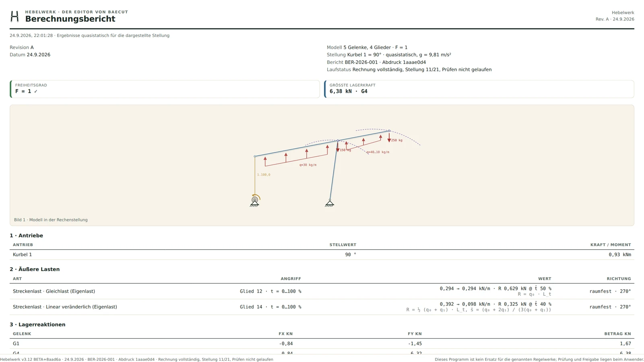Click the 1,67 magnitude value for G1
Screen dimensions: 644x362
(625, 343)
